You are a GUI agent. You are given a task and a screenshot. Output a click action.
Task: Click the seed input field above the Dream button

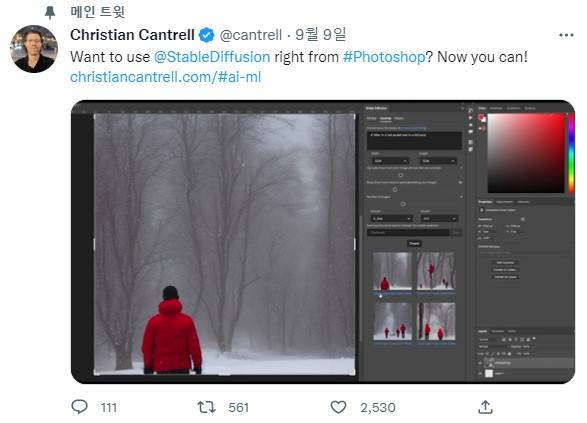point(408,232)
